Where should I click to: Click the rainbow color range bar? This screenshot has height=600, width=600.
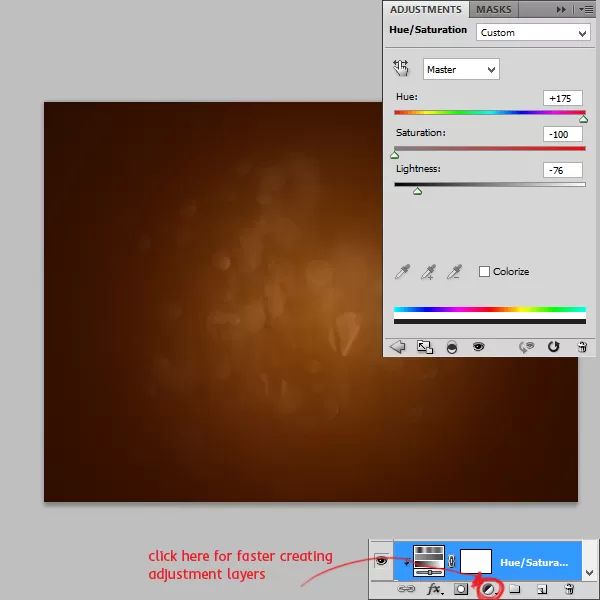490,309
